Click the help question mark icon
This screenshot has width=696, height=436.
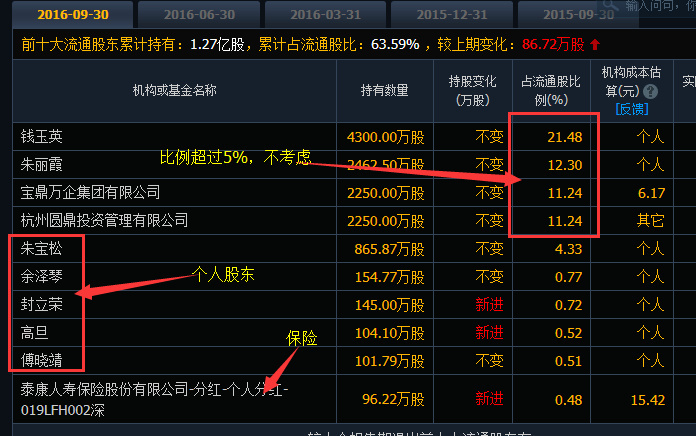tap(688, 6)
